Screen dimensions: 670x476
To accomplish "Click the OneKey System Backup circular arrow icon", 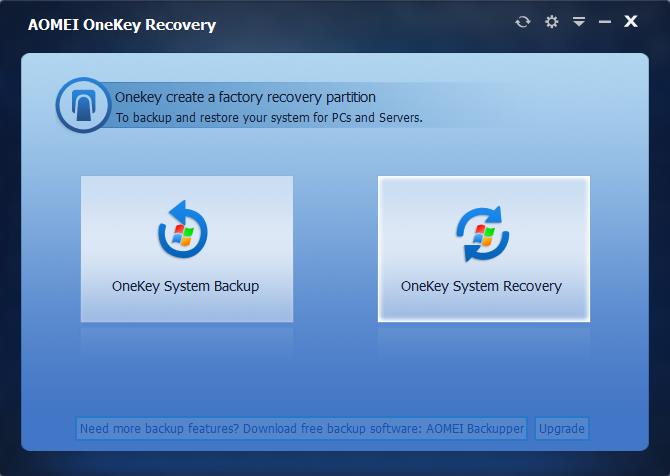I will (185, 231).
